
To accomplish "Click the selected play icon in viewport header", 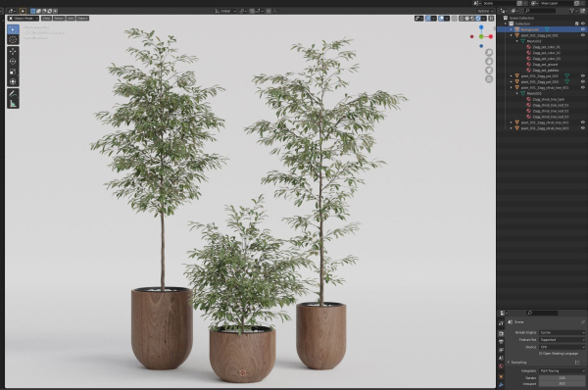I will tap(23, 11).
